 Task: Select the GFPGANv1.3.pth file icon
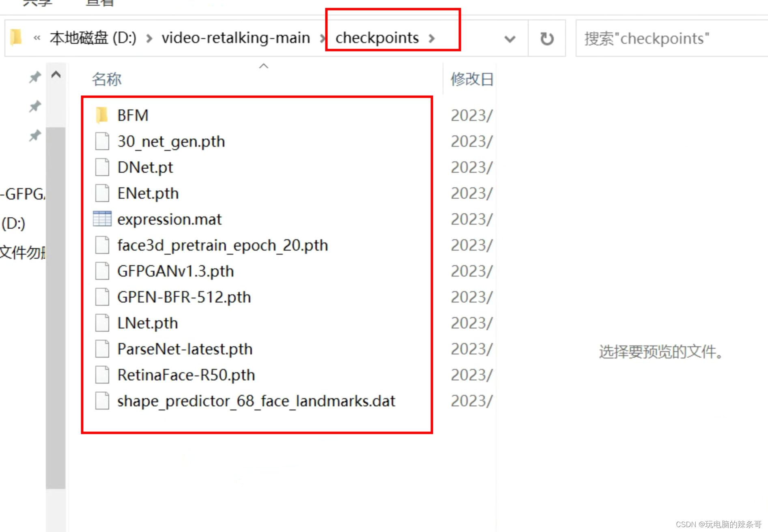(x=102, y=271)
